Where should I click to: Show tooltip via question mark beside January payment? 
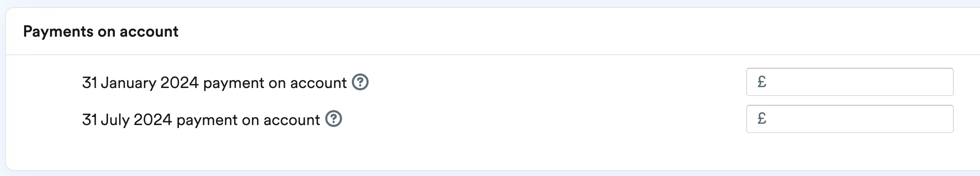tap(360, 82)
